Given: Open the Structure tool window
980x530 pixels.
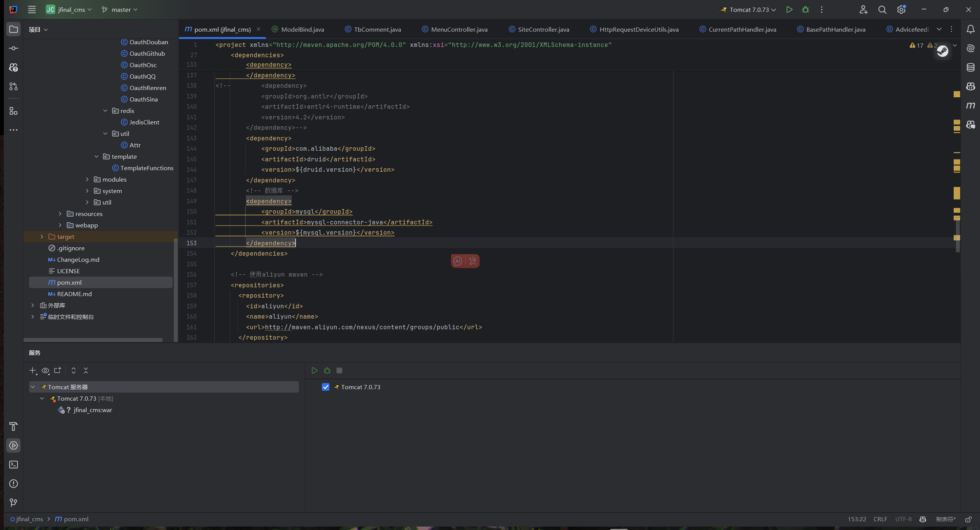Looking at the screenshot, I should click(13, 111).
